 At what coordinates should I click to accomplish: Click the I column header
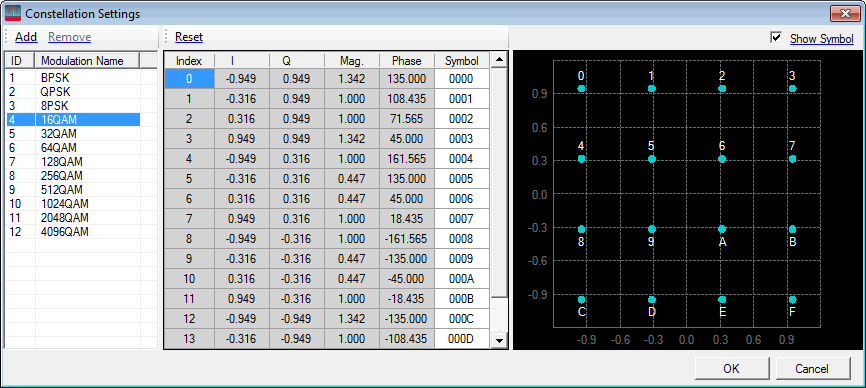pos(241,61)
